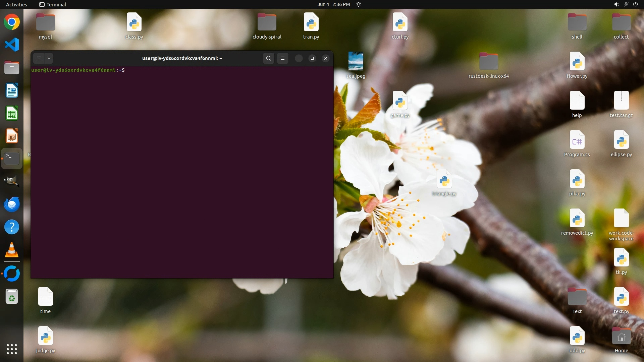Launch GIMP from the dock
644x362 pixels.
(x=12, y=181)
